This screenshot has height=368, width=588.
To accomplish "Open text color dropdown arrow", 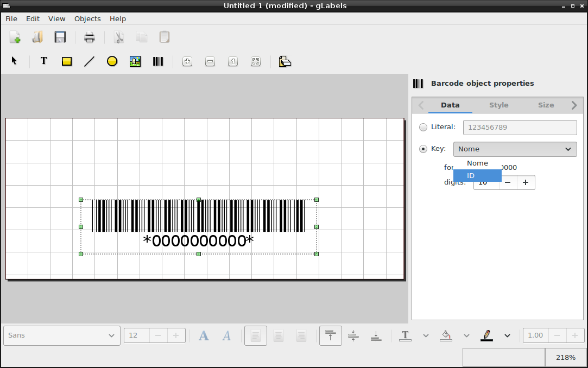I will 426,335.
